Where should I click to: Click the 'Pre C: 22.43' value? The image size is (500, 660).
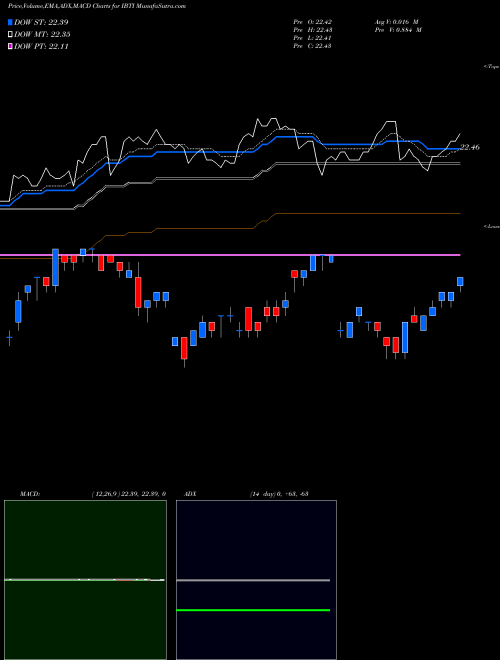tap(313, 46)
